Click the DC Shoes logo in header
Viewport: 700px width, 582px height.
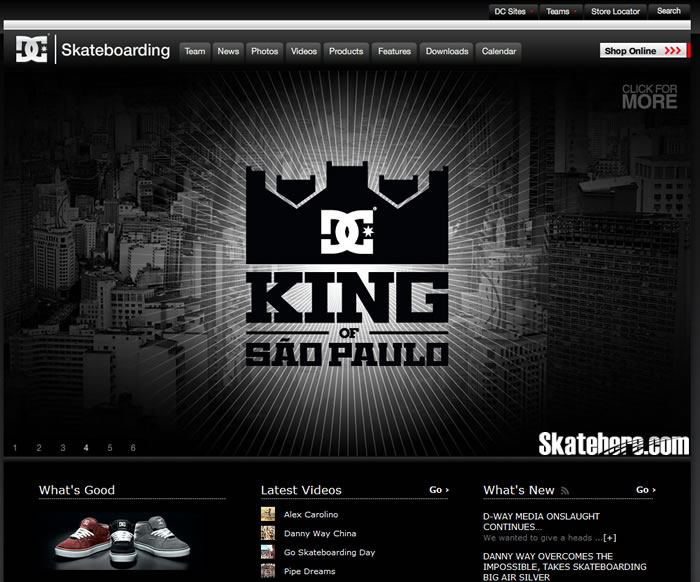point(31,49)
